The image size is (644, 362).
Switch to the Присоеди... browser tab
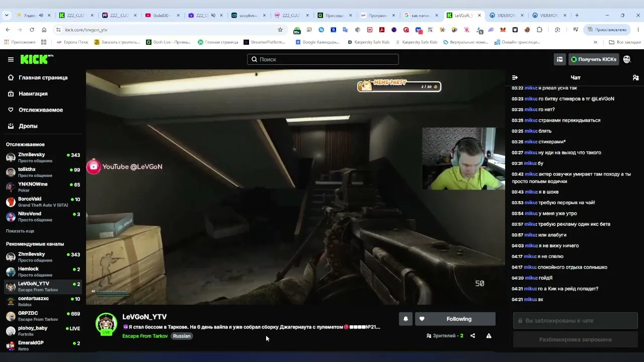point(335,15)
